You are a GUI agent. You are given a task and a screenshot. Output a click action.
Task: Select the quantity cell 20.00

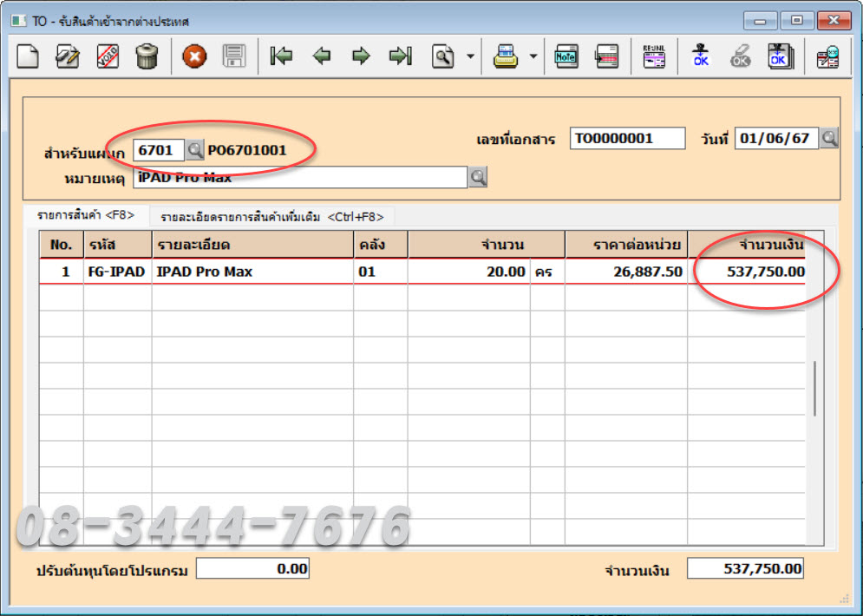click(x=469, y=272)
